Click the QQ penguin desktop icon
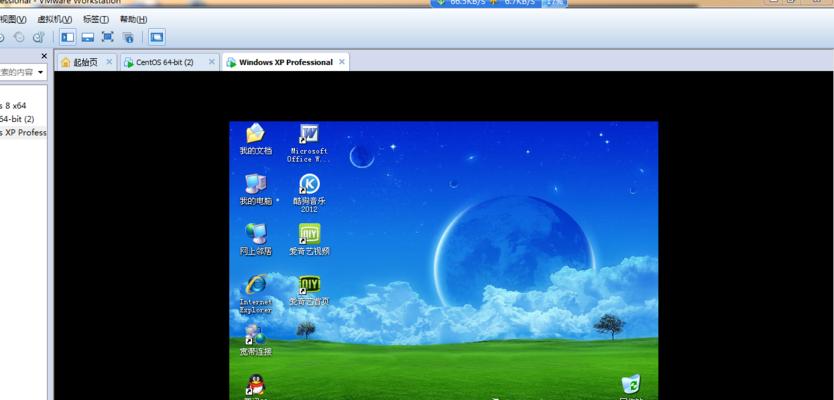 click(255, 386)
